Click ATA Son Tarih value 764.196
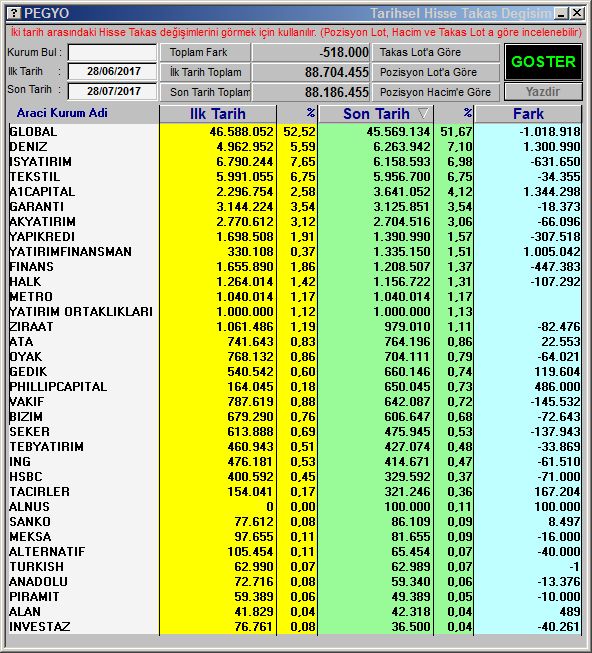This screenshot has height=653, width=592. pyautogui.click(x=407, y=341)
